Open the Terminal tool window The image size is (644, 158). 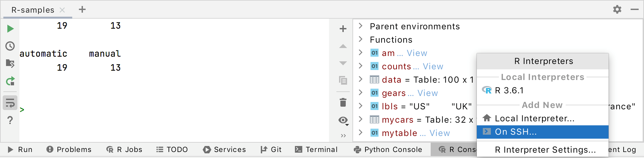tap(316, 150)
